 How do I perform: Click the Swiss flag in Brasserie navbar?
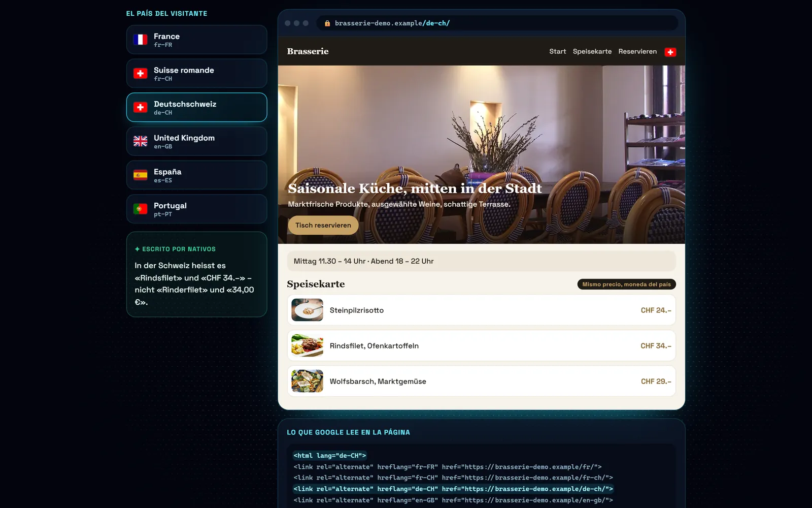pos(670,52)
